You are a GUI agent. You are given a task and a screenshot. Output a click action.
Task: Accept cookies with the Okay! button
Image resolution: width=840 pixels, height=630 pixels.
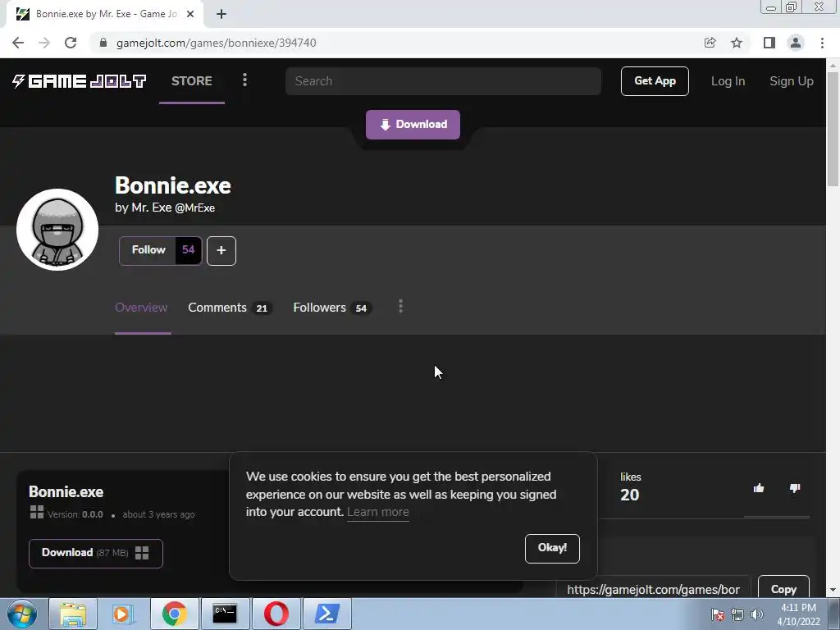click(x=552, y=548)
